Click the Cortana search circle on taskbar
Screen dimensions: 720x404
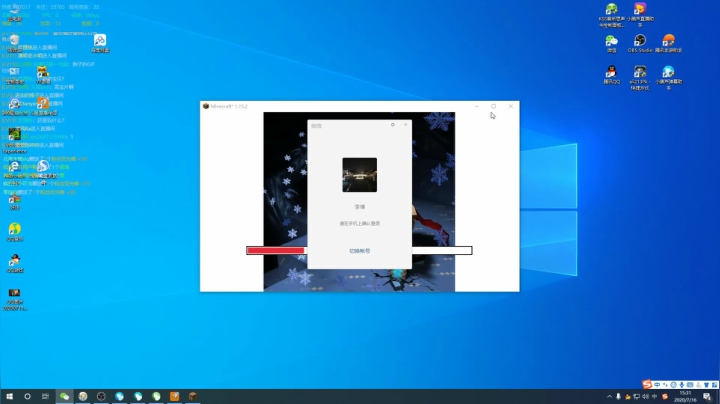[x=27, y=396]
